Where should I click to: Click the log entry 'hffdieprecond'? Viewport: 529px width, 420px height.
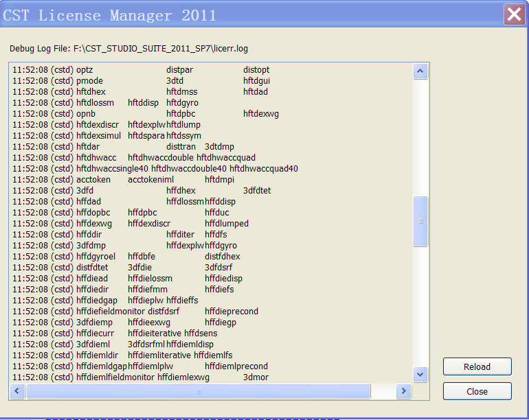232,312
